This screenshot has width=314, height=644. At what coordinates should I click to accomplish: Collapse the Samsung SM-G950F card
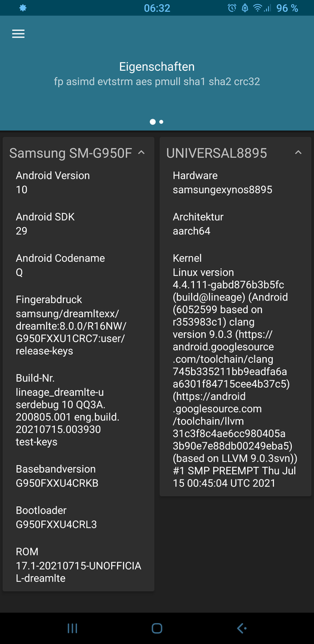141,153
